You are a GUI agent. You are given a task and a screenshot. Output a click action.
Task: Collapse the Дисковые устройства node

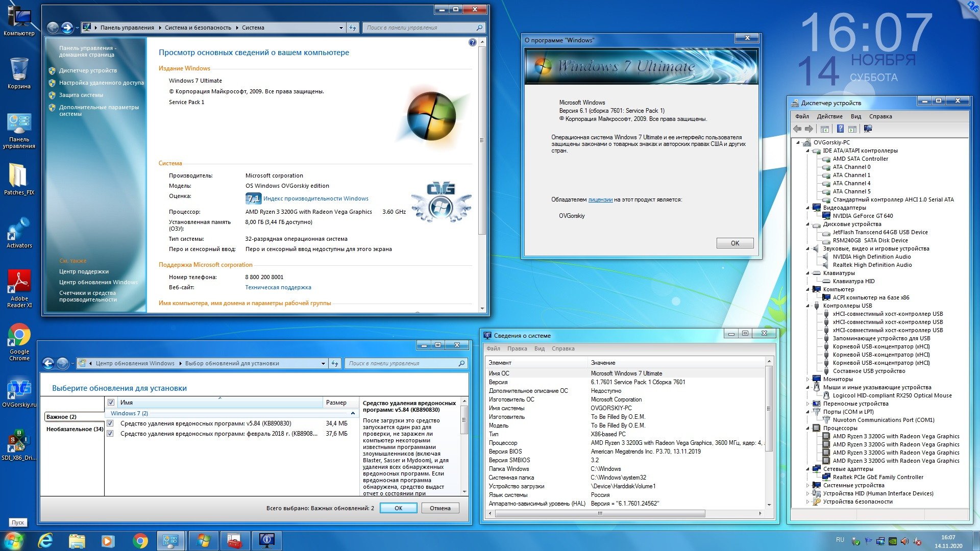[x=808, y=224]
